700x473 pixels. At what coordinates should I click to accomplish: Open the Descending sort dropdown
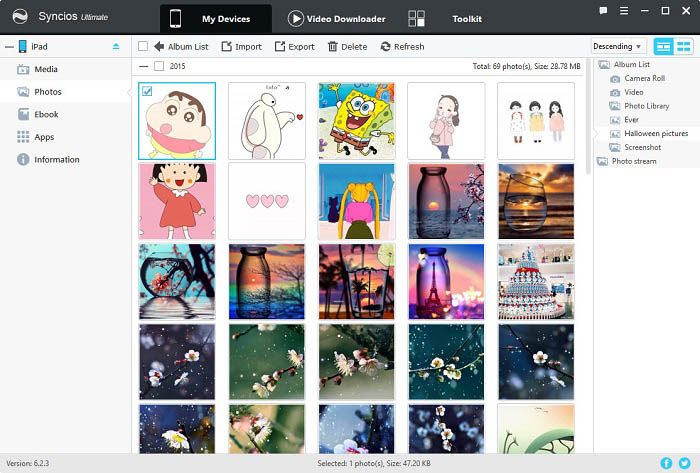click(617, 46)
